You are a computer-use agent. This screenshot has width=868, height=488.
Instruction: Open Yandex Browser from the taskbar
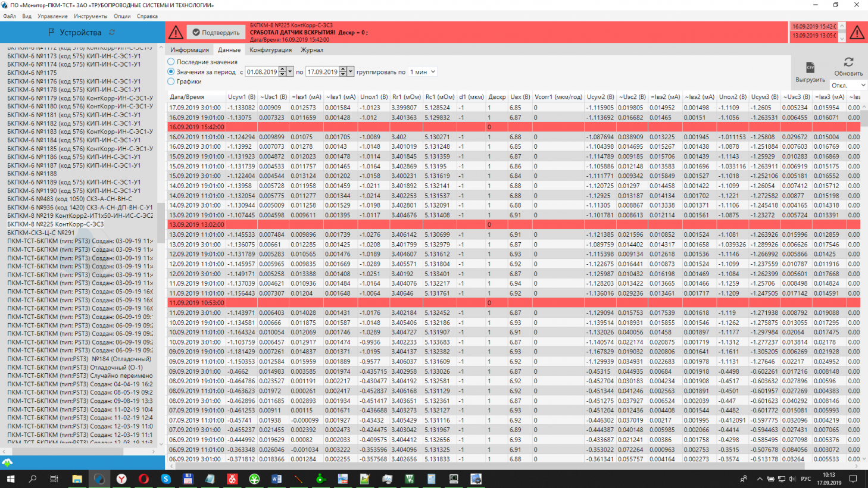[x=121, y=479]
